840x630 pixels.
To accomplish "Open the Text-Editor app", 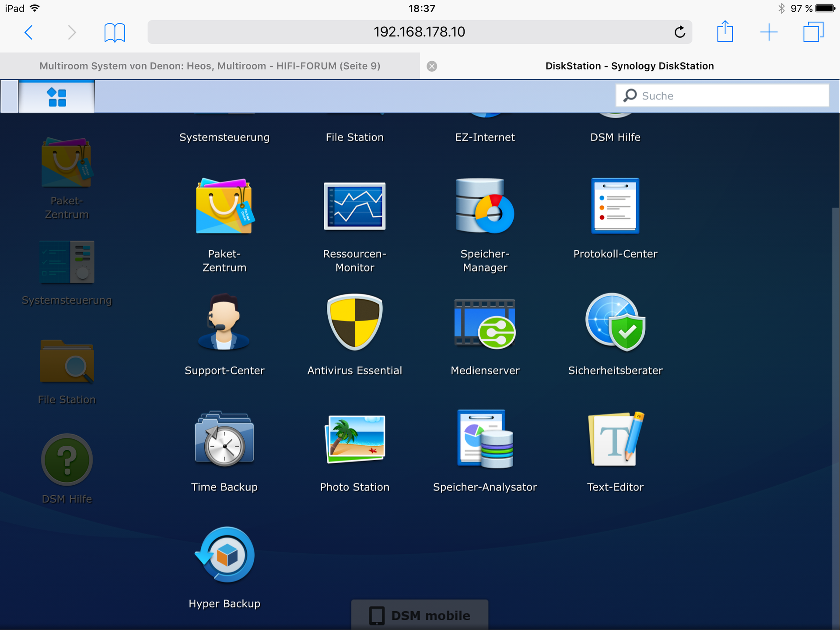I will 615,439.
